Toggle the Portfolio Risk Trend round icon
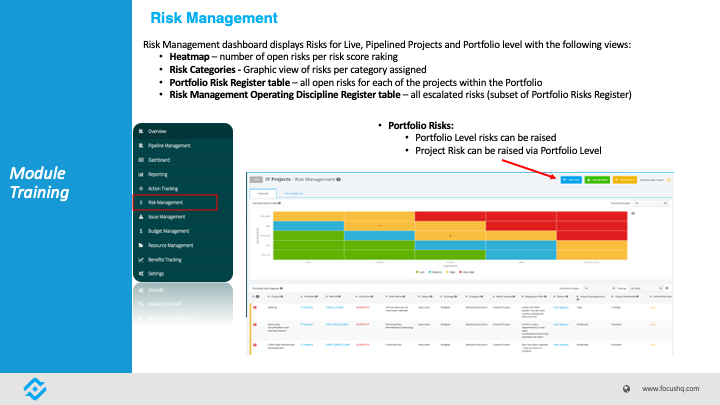720x405 pixels. point(669,180)
